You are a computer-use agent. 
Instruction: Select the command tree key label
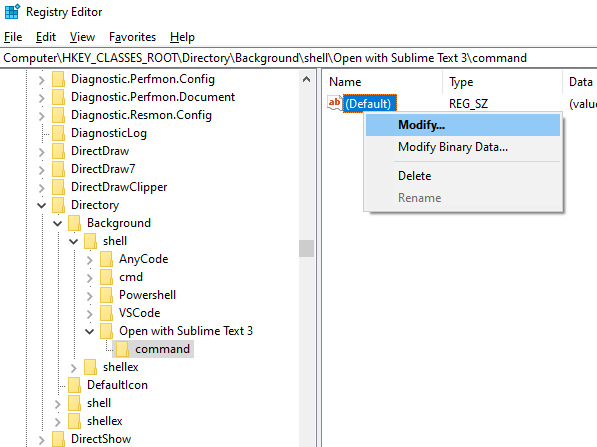(162, 349)
